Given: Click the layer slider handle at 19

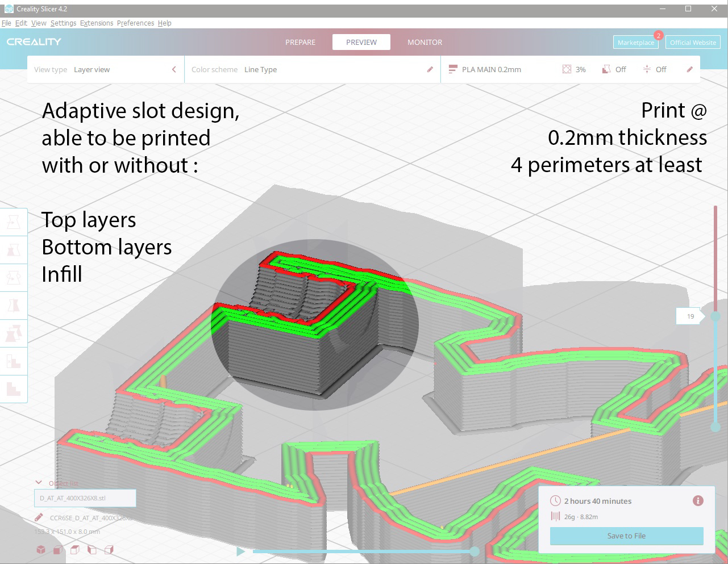Looking at the screenshot, I should pyautogui.click(x=715, y=316).
